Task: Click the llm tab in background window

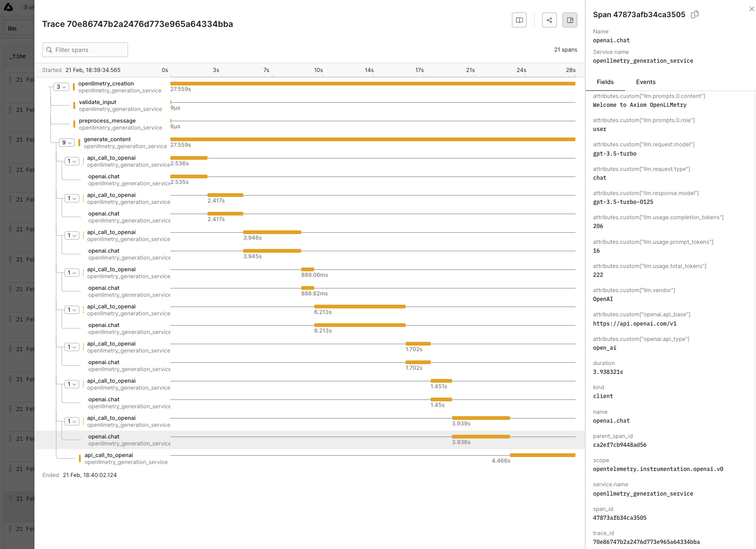Action: (12, 28)
